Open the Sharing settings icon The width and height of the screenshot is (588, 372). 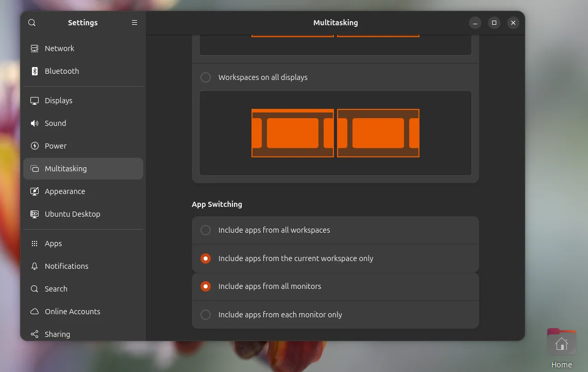click(x=34, y=334)
